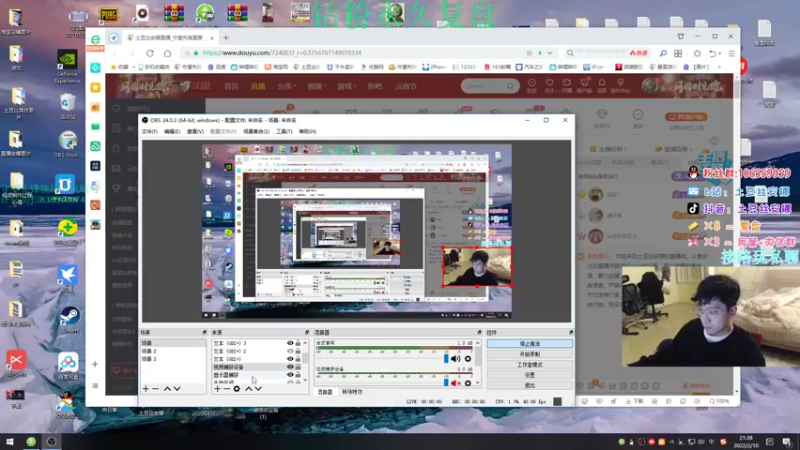Unmute the second mixer channel red speaker
800x450 pixels.
(x=456, y=383)
